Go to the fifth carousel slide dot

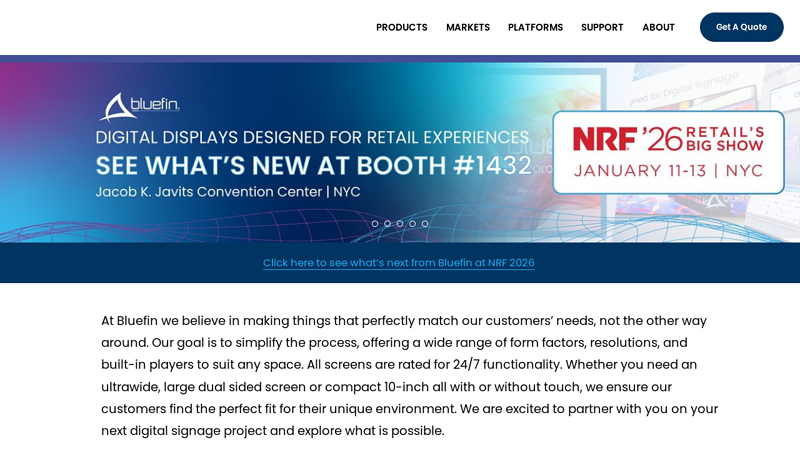click(425, 224)
